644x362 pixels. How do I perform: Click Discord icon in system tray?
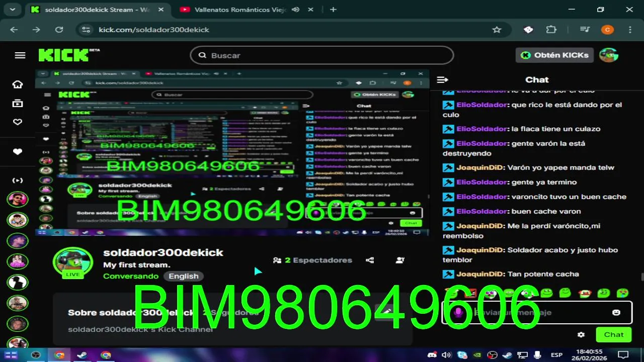431,355
